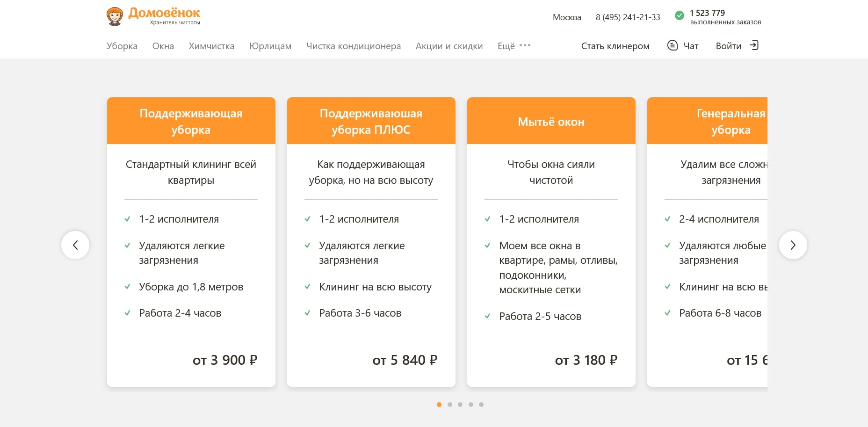Call the phone number 8 (495) 241-21-33
868x427 pixels.
(628, 17)
